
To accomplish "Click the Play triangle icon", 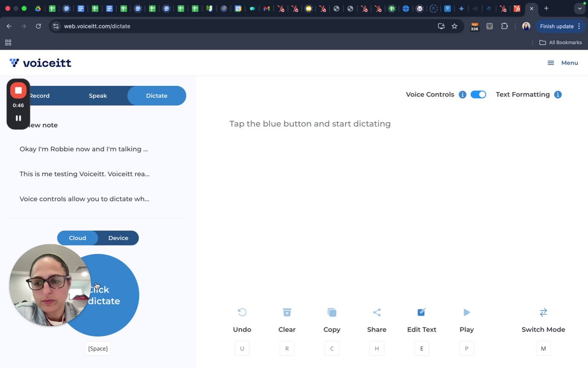I will pyautogui.click(x=466, y=312).
